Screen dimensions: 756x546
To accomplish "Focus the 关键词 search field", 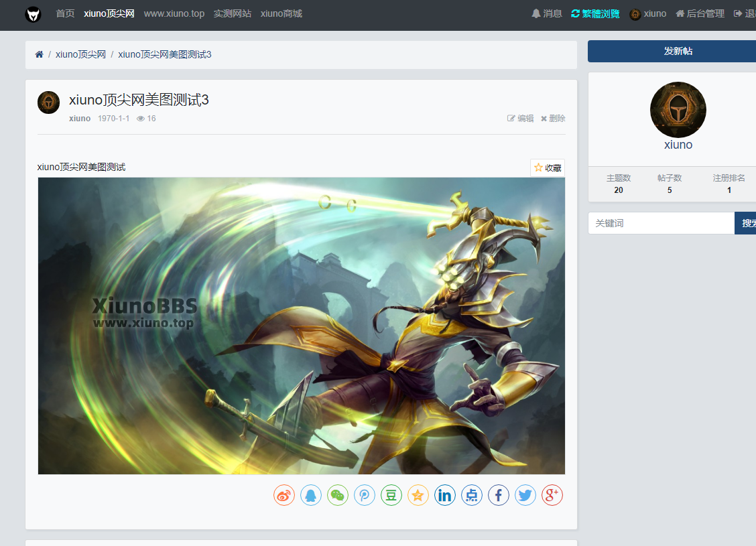I will click(661, 223).
